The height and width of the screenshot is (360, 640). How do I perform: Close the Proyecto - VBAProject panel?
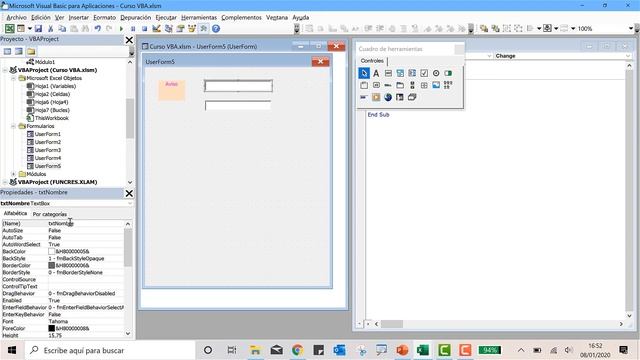pos(129,40)
